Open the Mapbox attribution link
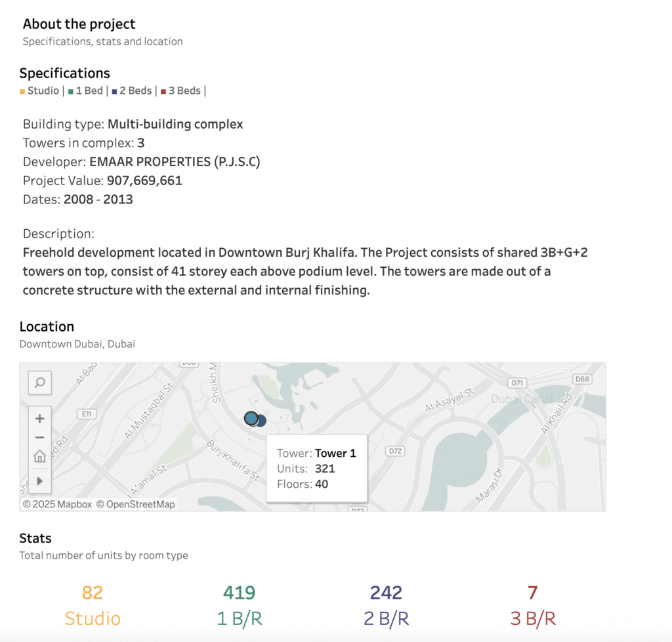Screen dimensions: 672x642 click(58, 504)
